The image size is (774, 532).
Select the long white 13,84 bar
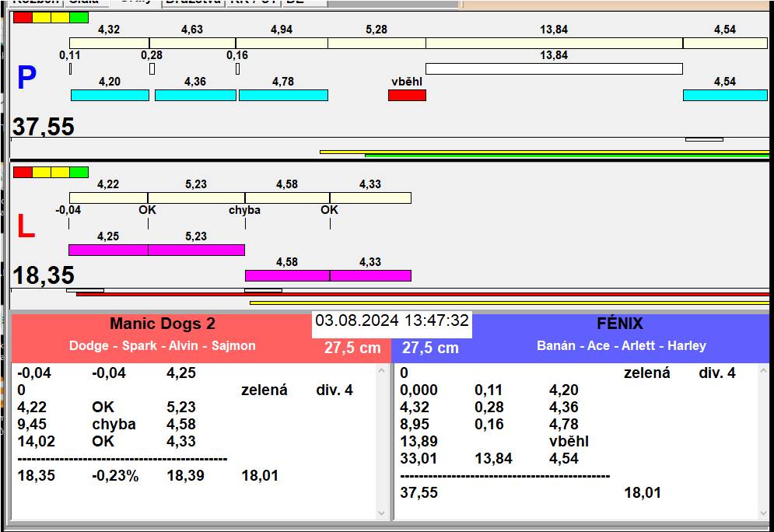553,69
